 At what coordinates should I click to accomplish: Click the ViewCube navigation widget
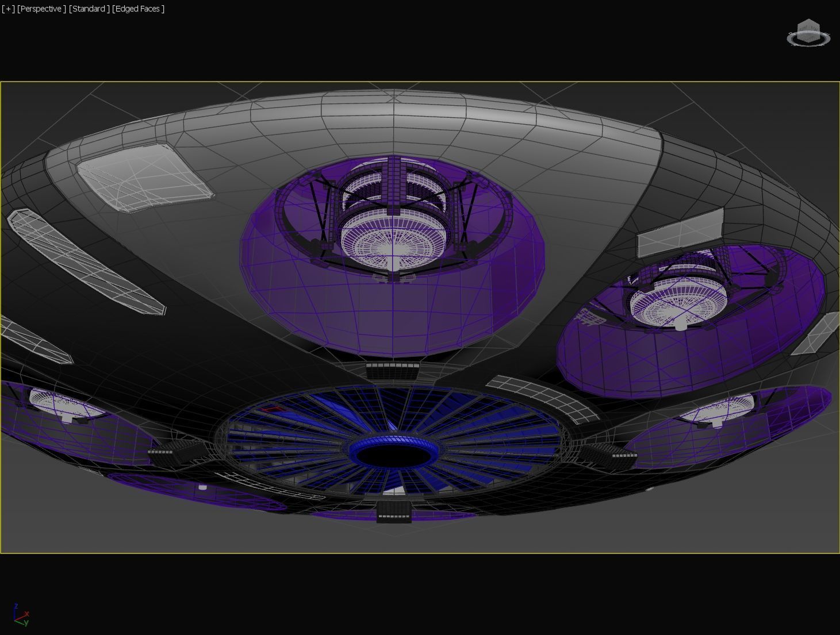point(808,29)
